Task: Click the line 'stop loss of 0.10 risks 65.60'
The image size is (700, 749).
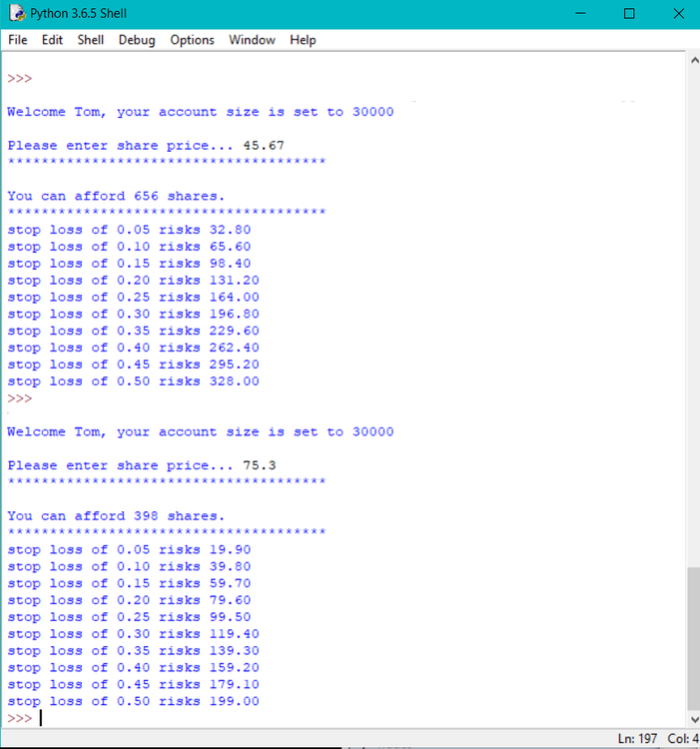Action: point(129,247)
